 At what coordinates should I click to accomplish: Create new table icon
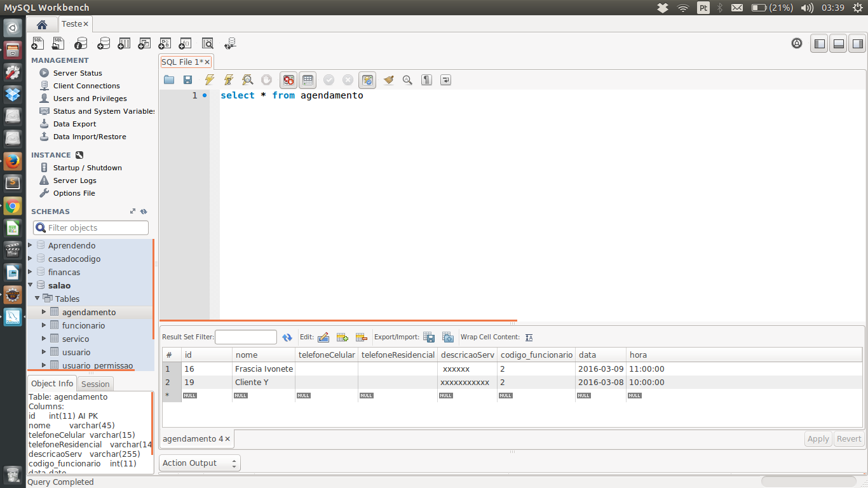124,43
